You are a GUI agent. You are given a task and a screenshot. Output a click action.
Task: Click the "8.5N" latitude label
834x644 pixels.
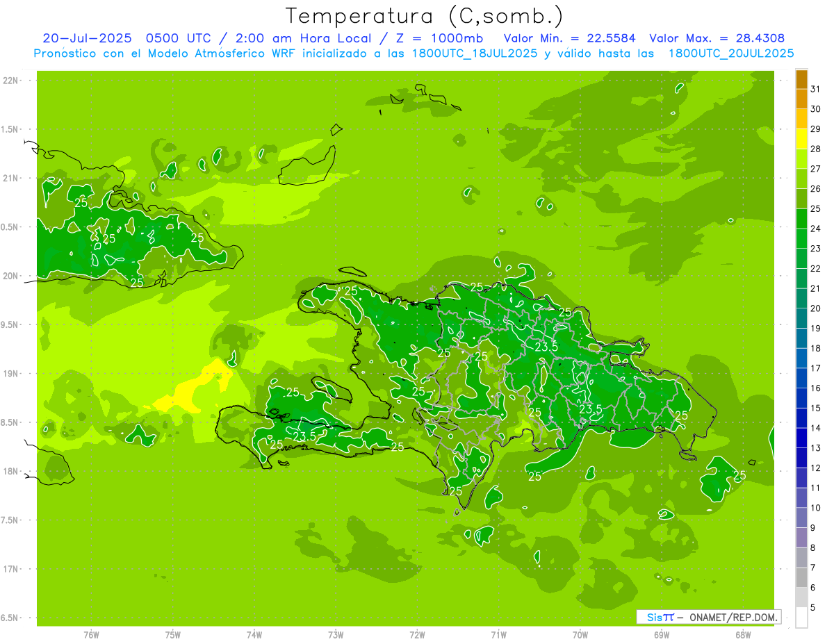[x=10, y=422]
